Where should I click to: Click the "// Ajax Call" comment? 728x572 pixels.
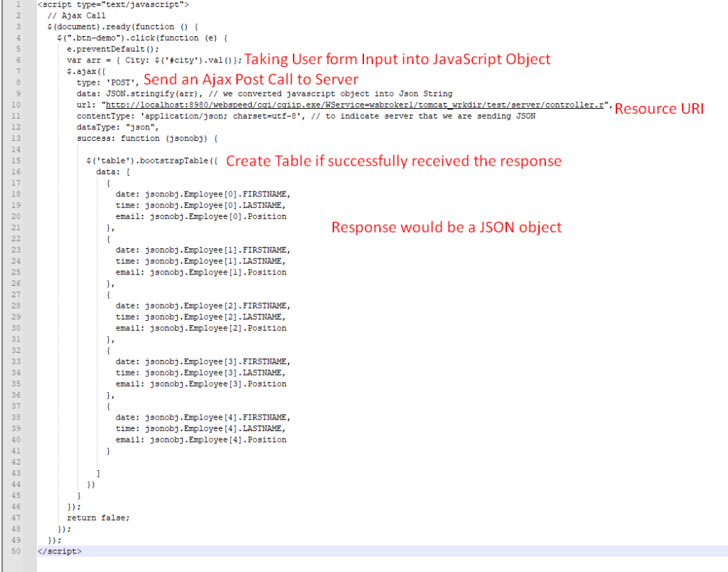tap(72, 15)
